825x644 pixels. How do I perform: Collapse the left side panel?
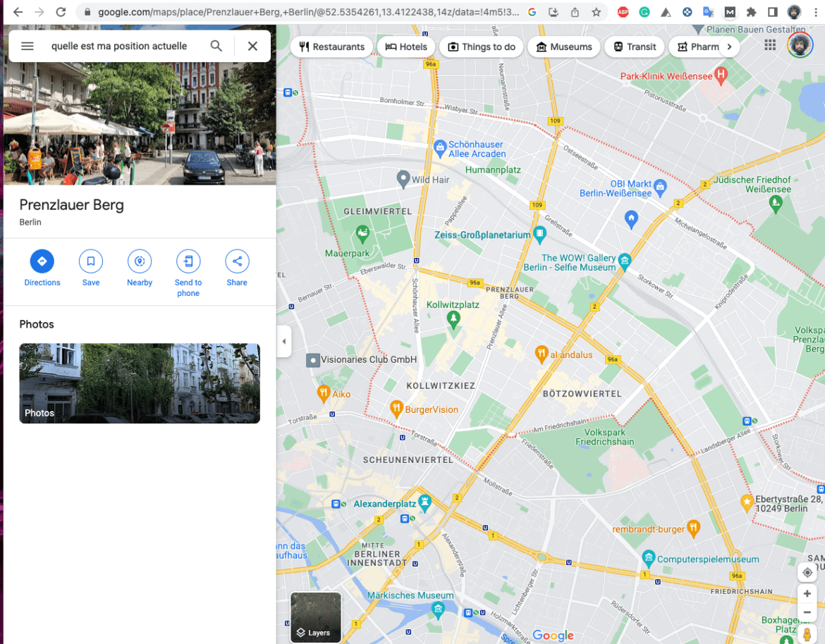283,341
